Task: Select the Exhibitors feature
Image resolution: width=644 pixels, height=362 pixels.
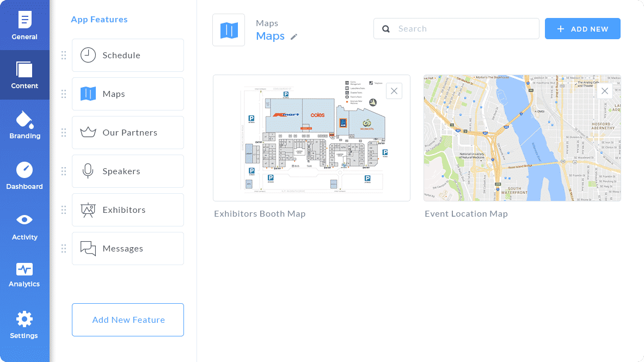Action: pyautogui.click(x=128, y=210)
